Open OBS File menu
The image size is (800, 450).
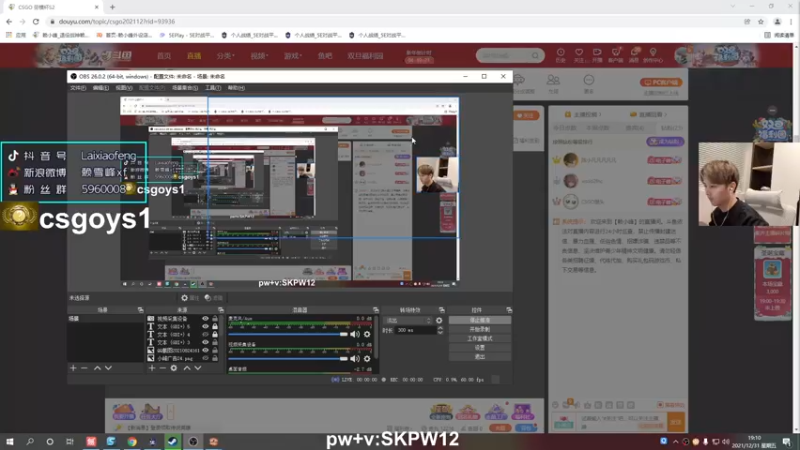click(x=78, y=88)
